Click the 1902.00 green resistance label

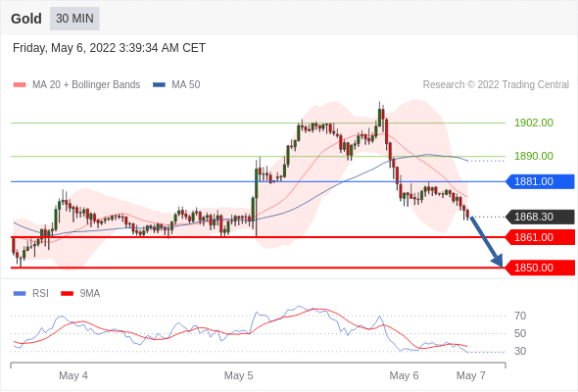pos(534,122)
